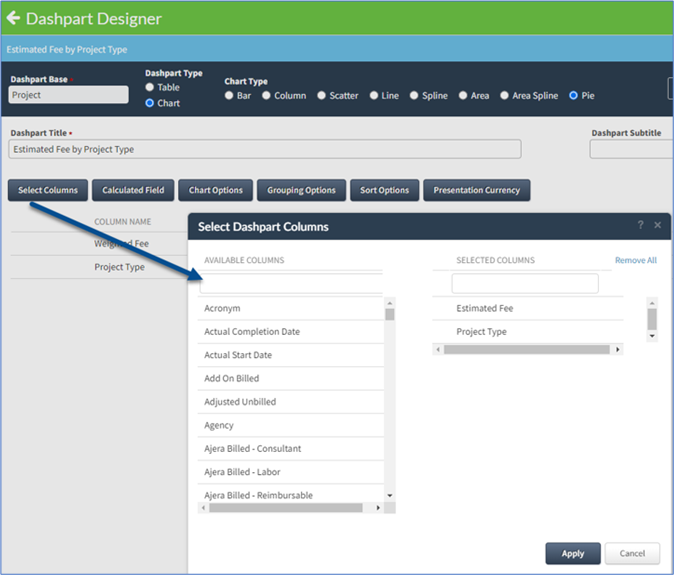Click Presentation Currency button

(476, 190)
